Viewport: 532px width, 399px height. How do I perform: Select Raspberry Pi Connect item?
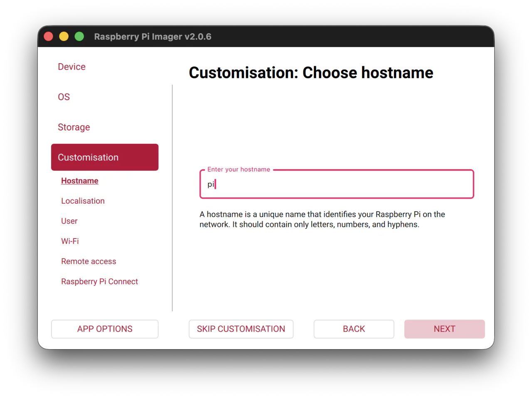pyautogui.click(x=99, y=281)
